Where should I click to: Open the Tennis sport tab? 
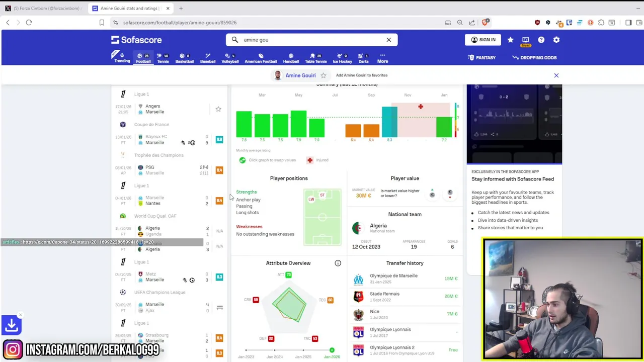click(x=163, y=58)
